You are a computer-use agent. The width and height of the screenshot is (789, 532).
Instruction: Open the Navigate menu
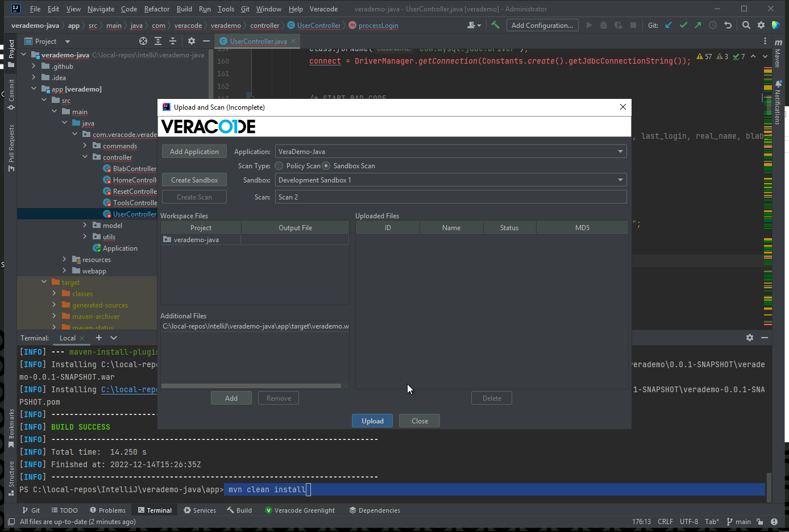click(x=101, y=9)
